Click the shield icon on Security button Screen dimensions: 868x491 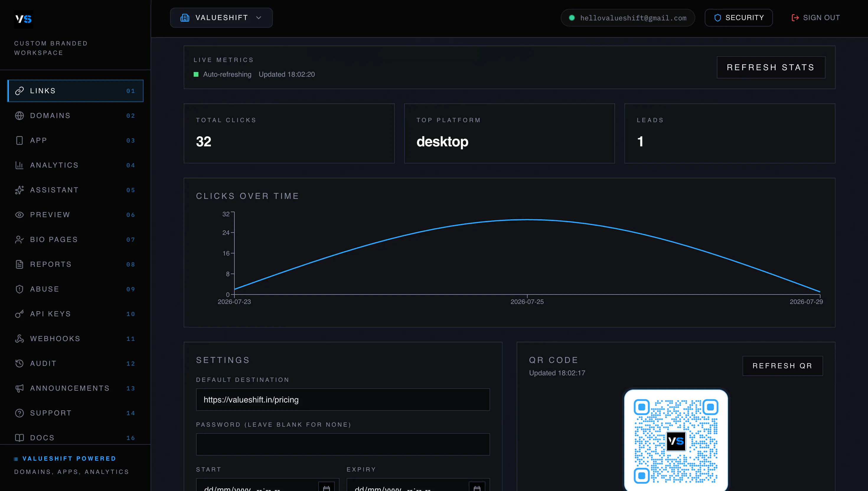point(717,17)
